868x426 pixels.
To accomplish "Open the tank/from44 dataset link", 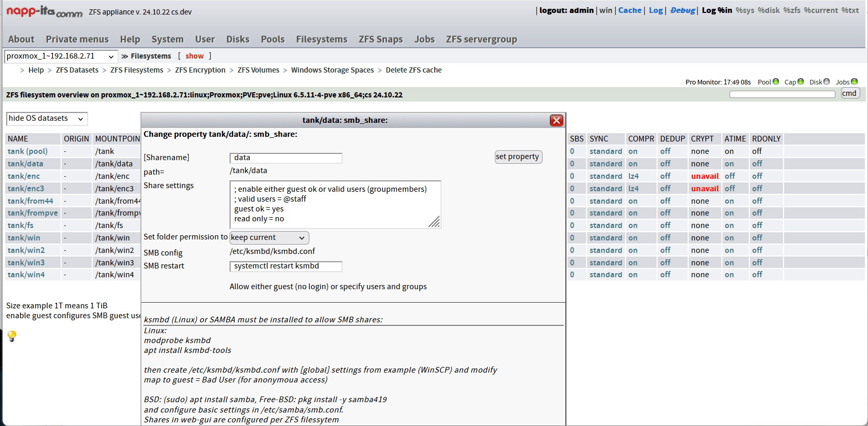I will click(x=30, y=201).
